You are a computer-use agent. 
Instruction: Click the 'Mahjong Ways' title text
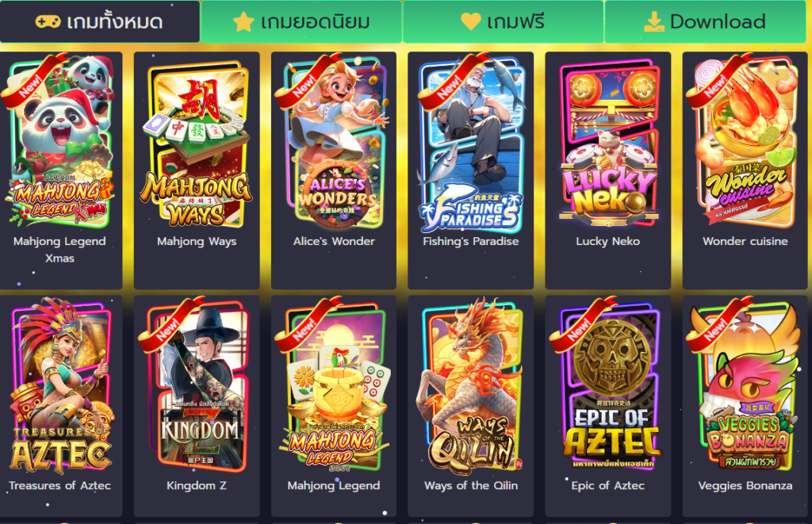[197, 241]
